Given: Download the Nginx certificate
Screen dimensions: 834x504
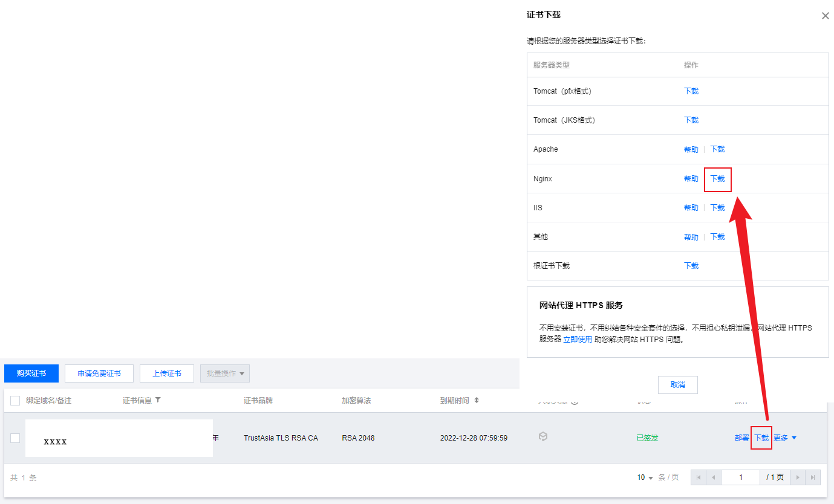Looking at the screenshot, I should [717, 179].
